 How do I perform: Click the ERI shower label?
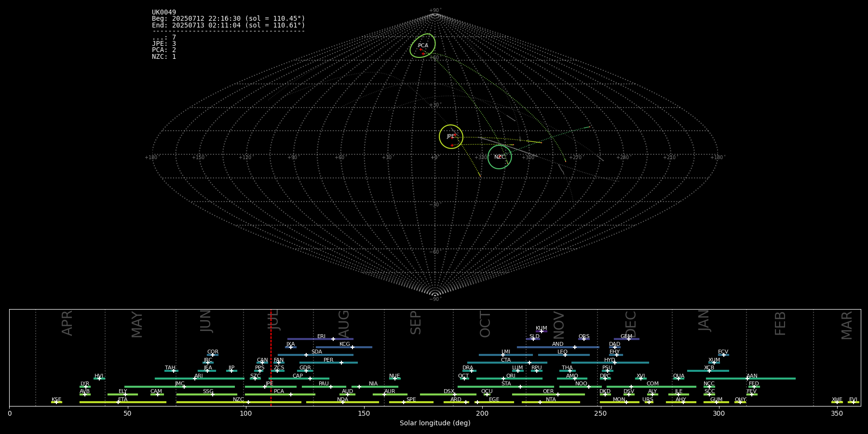click(x=321, y=336)
